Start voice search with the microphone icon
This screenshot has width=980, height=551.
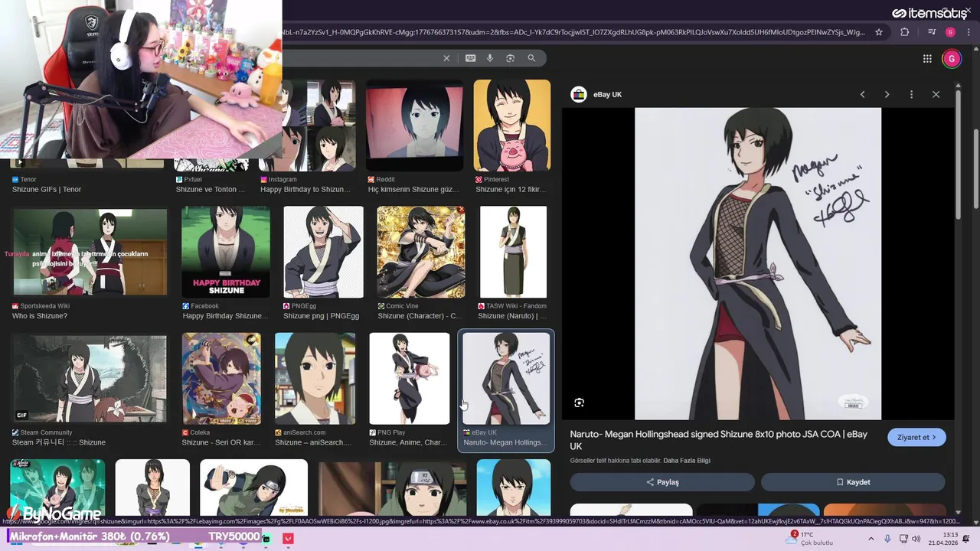click(490, 58)
